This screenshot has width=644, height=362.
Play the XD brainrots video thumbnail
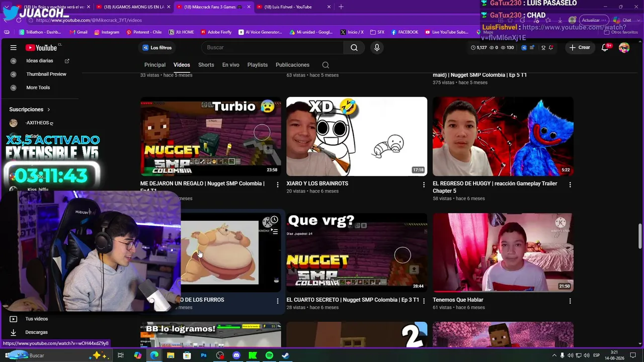point(357,136)
